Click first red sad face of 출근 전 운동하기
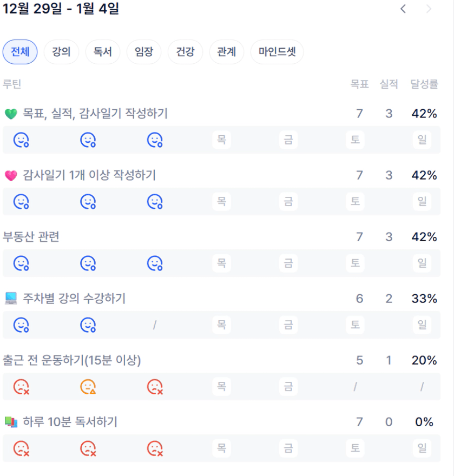This screenshot has height=476, width=454. tap(21, 387)
